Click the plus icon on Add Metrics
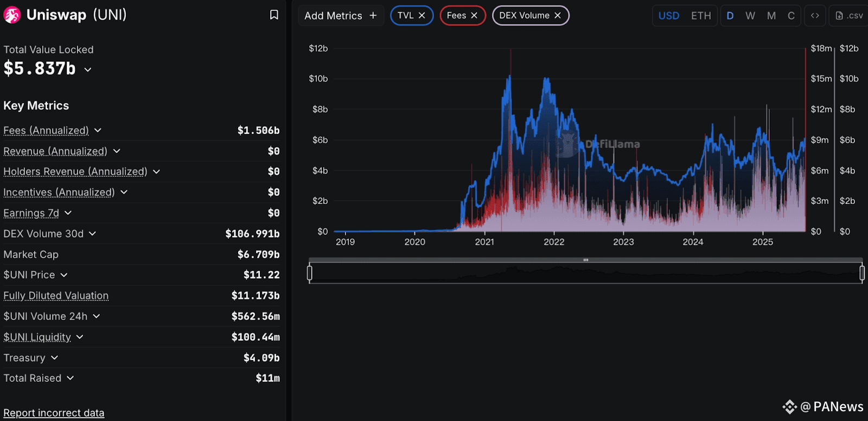 [373, 16]
